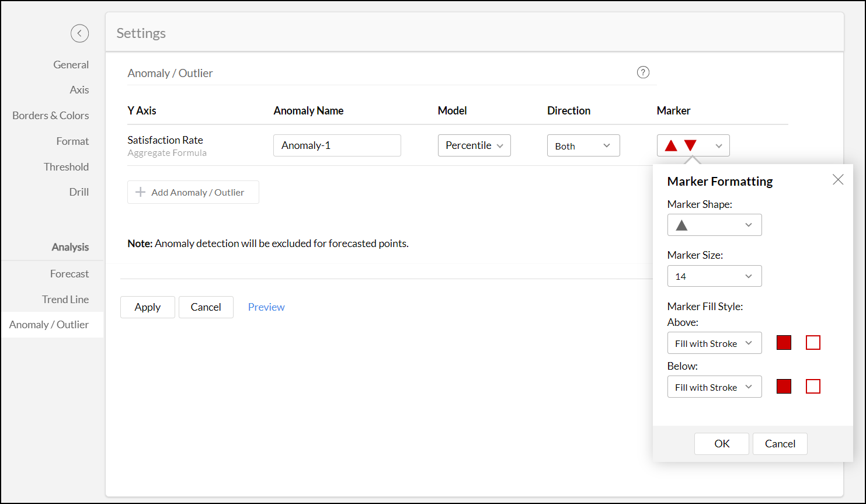Switch to the Forecast settings tab
The width and height of the screenshot is (866, 504).
(69, 273)
